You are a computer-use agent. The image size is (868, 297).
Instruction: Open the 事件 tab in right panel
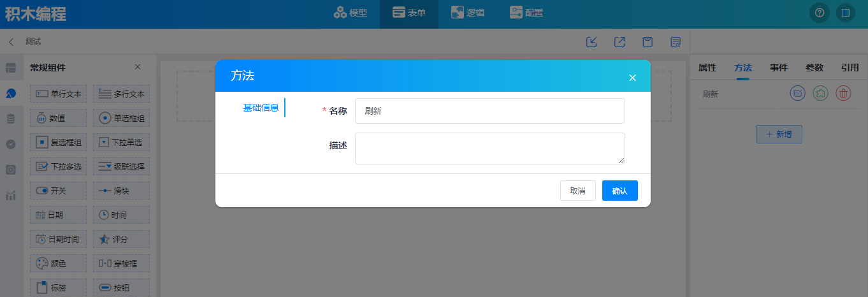pos(778,68)
